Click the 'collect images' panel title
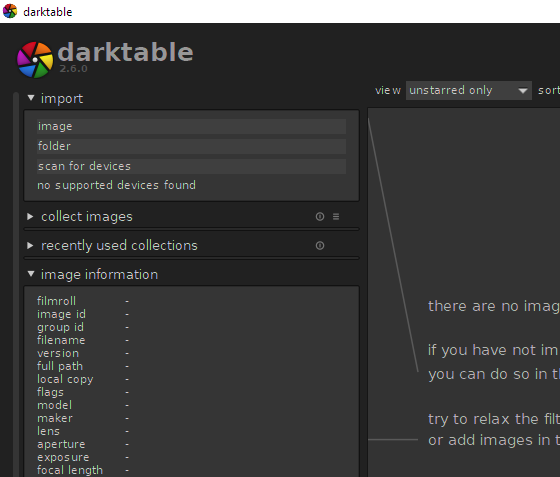 click(x=87, y=216)
